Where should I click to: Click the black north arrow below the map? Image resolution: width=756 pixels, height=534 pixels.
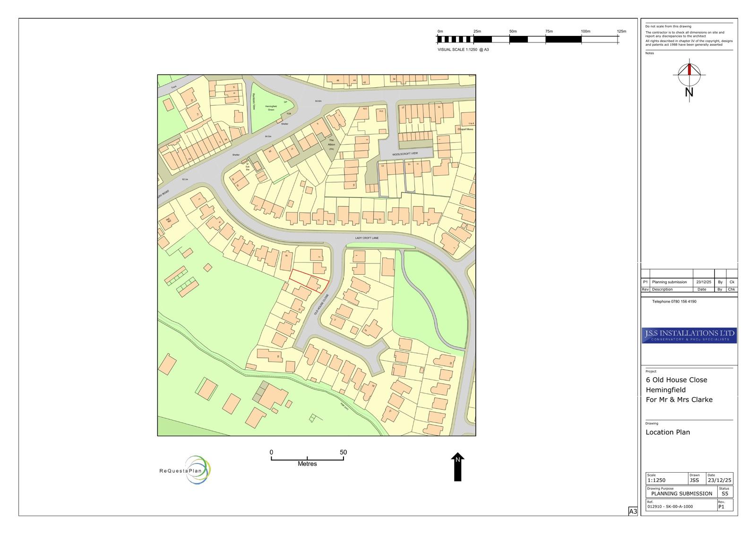click(x=457, y=467)
